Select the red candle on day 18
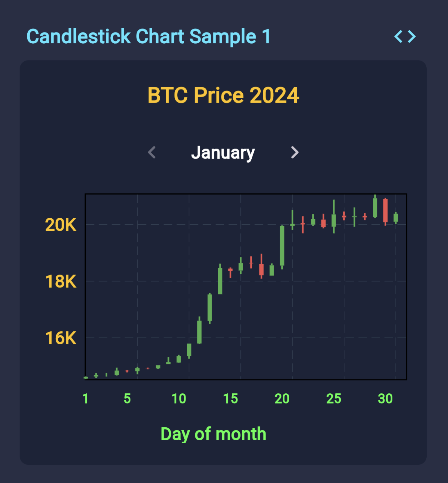The image size is (448, 483). [x=261, y=269]
